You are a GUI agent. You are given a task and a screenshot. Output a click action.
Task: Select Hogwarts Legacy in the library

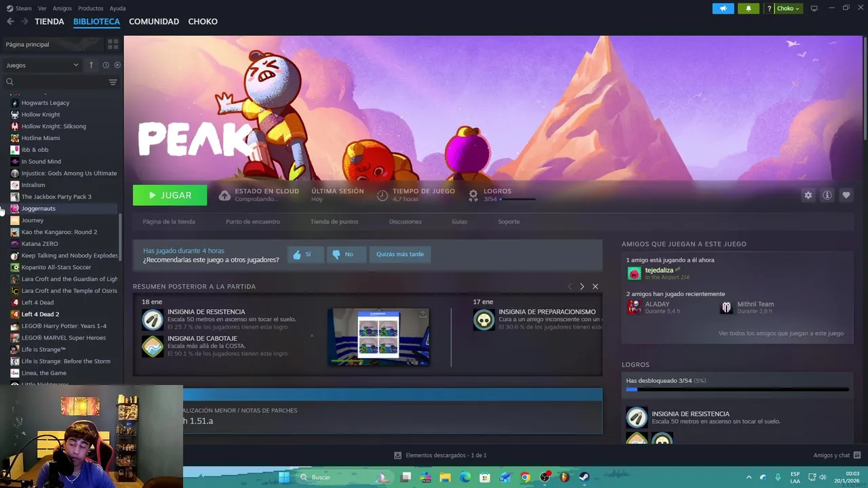(45, 102)
